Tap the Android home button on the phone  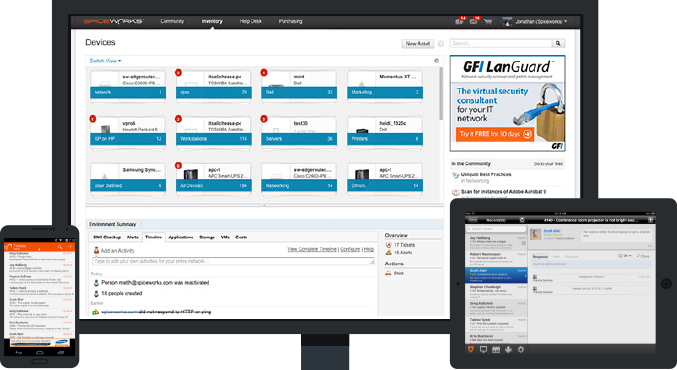point(40,352)
